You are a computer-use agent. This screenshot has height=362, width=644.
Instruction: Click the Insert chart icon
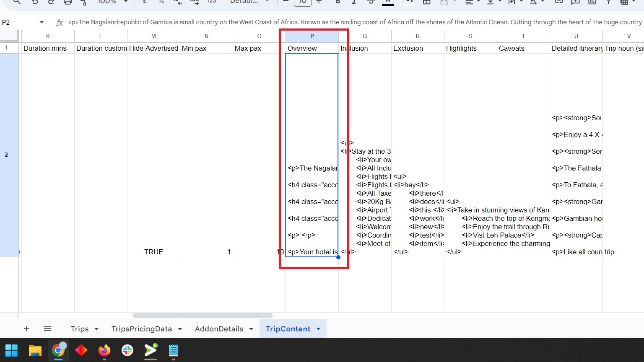(592, 2)
